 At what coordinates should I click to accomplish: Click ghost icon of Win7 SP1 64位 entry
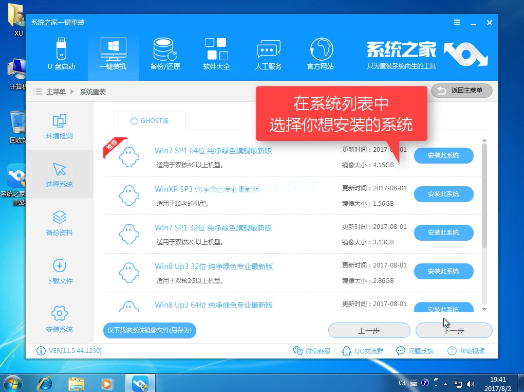click(129, 157)
